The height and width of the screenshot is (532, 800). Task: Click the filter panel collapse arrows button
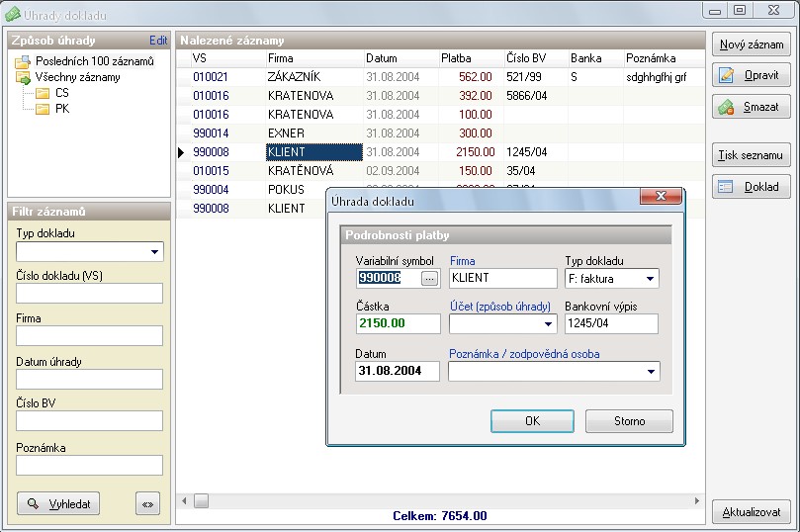click(x=148, y=504)
